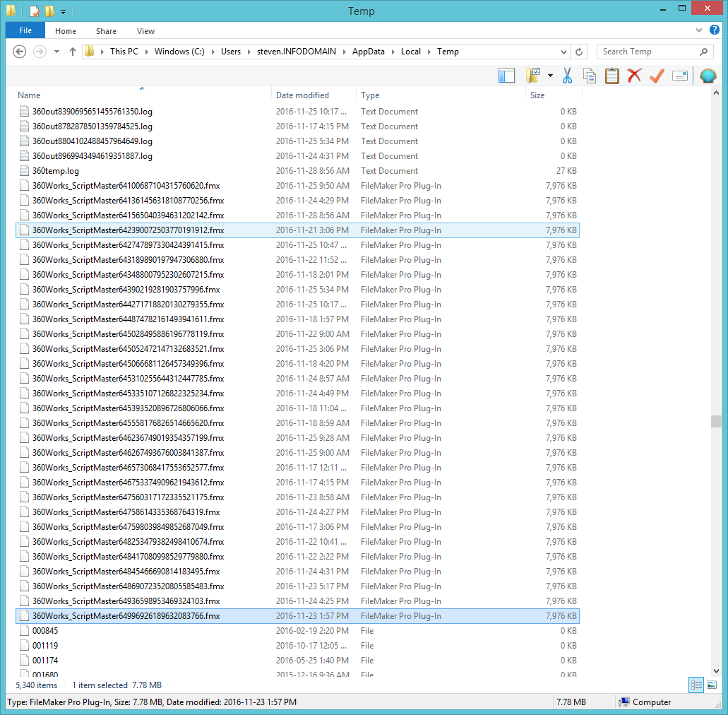Click the New Folder quick-access icon
This screenshot has width=728, height=715.
(49, 10)
